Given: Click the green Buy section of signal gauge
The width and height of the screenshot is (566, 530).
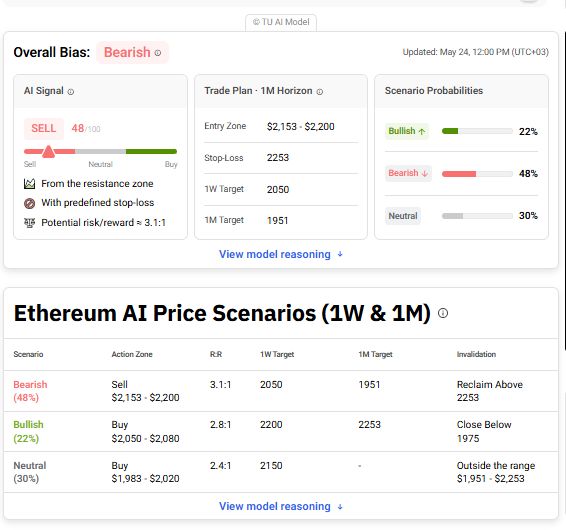Looking at the screenshot, I should pos(151,151).
